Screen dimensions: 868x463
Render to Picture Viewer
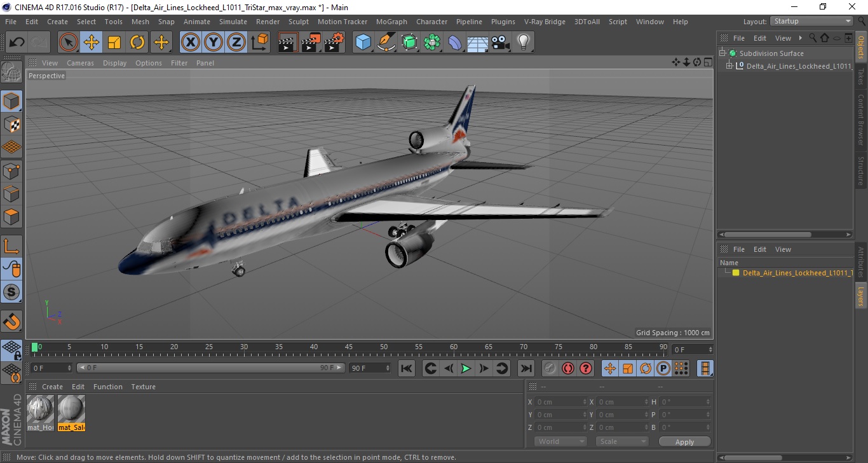coord(311,43)
